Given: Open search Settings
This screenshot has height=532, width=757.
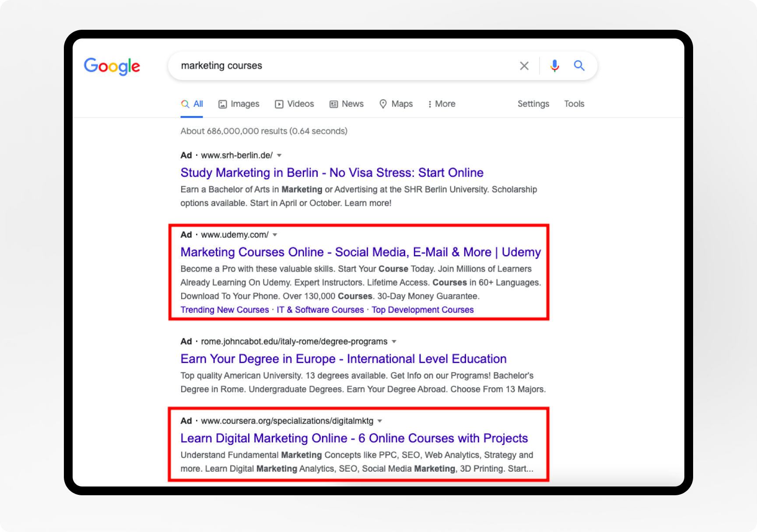Looking at the screenshot, I should tap(533, 104).
